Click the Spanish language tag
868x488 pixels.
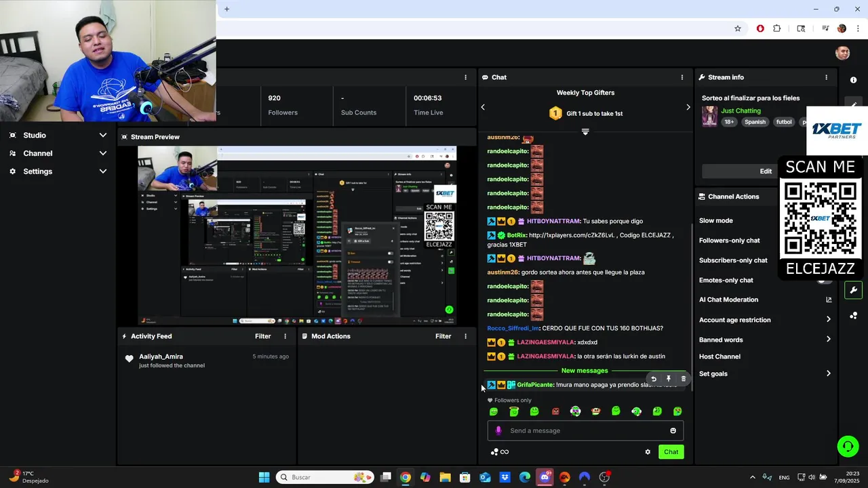(755, 122)
